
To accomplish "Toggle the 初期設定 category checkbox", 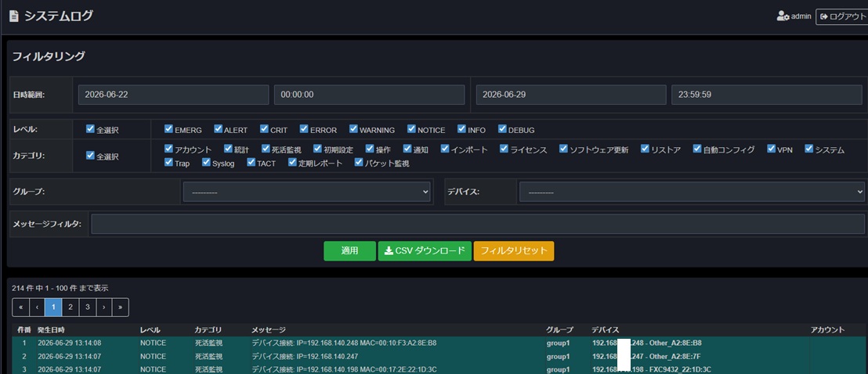I will click(x=318, y=149).
